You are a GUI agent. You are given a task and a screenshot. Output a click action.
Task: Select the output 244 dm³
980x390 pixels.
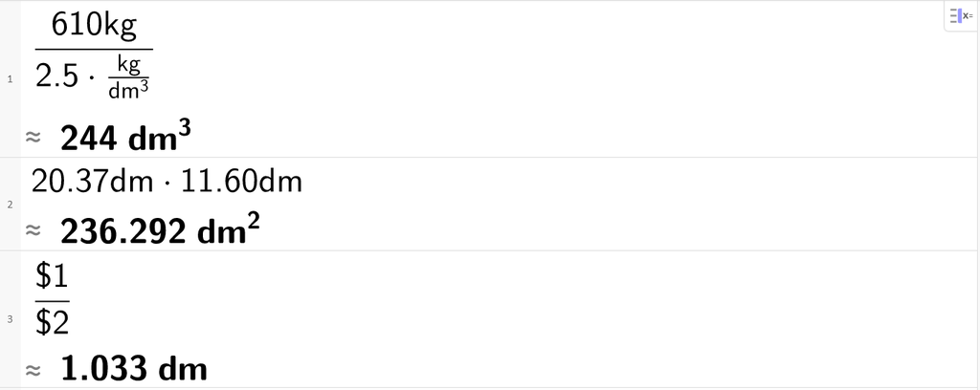[125, 138]
